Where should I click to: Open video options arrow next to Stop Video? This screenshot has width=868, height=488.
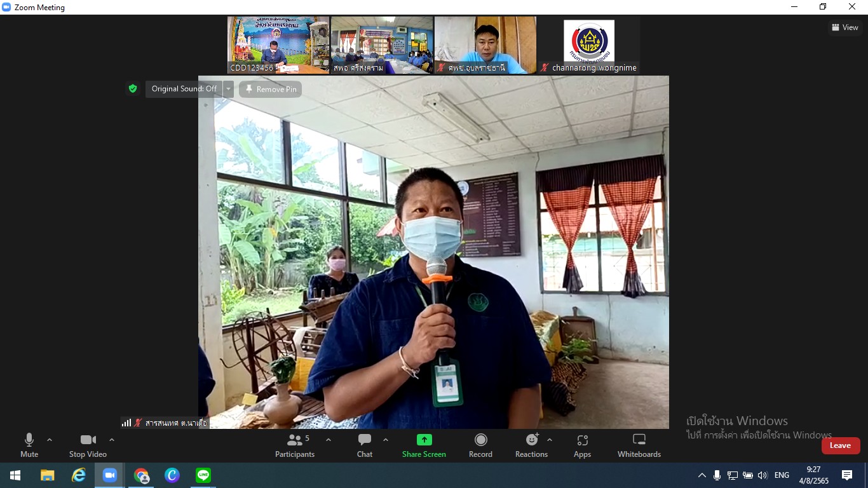(x=112, y=440)
